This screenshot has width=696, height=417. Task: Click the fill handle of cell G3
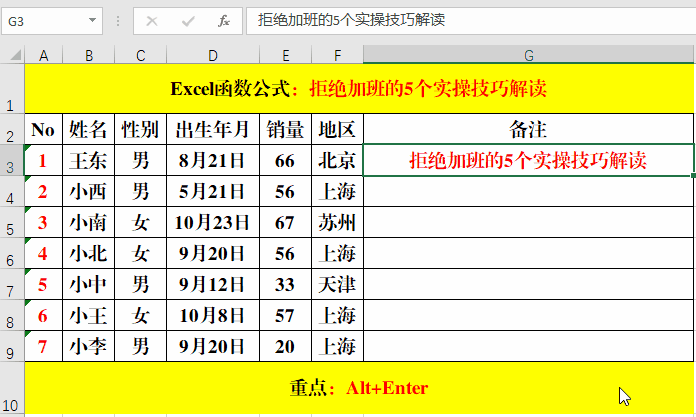click(x=693, y=175)
